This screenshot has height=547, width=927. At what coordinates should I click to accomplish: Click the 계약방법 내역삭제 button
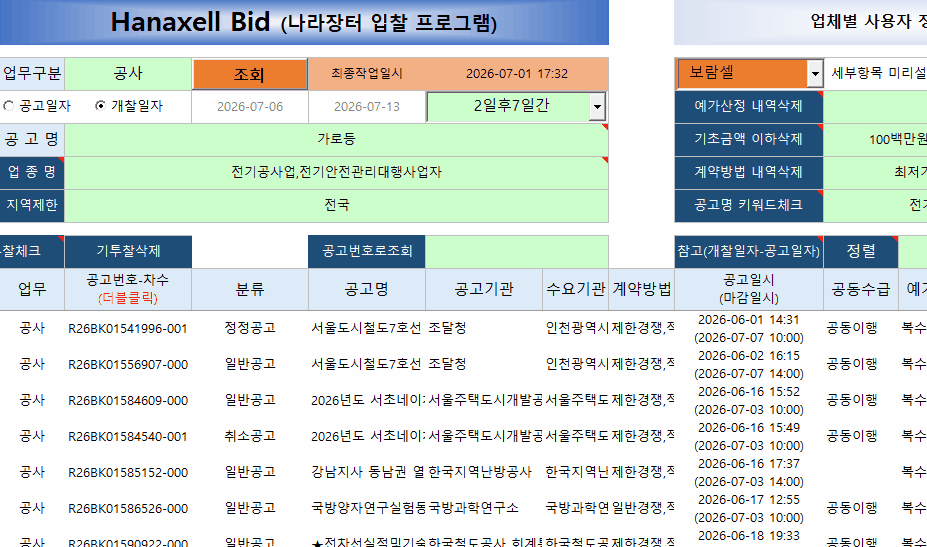coord(748,173)
